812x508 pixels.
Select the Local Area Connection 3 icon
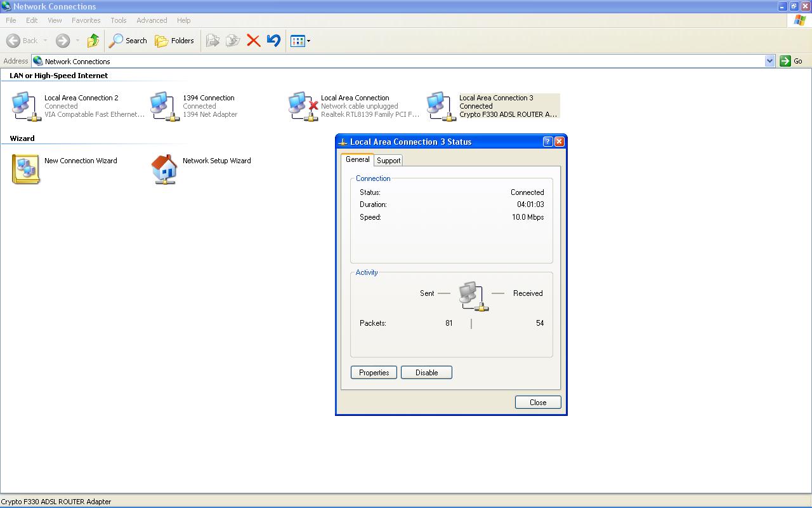tap(441, 106)
